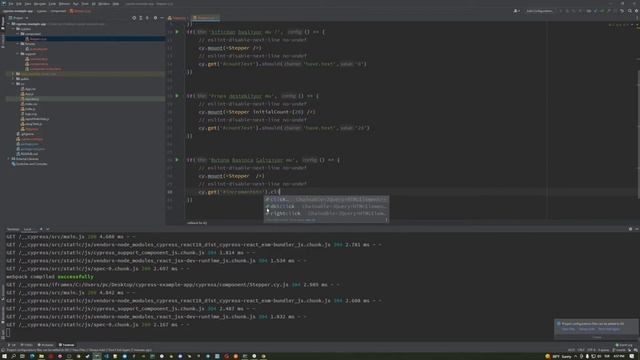
Task: Add a new terminal session tab
Action: pos(41,229)
